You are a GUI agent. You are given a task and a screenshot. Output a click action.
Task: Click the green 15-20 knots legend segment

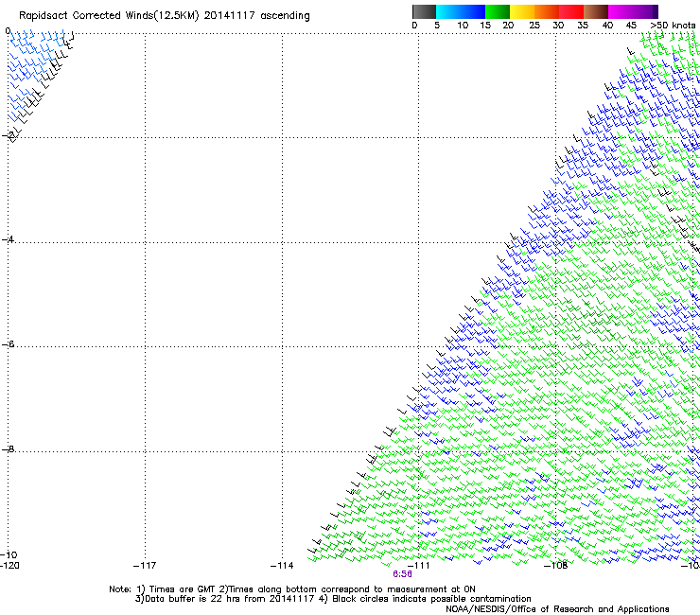(498, 11)
